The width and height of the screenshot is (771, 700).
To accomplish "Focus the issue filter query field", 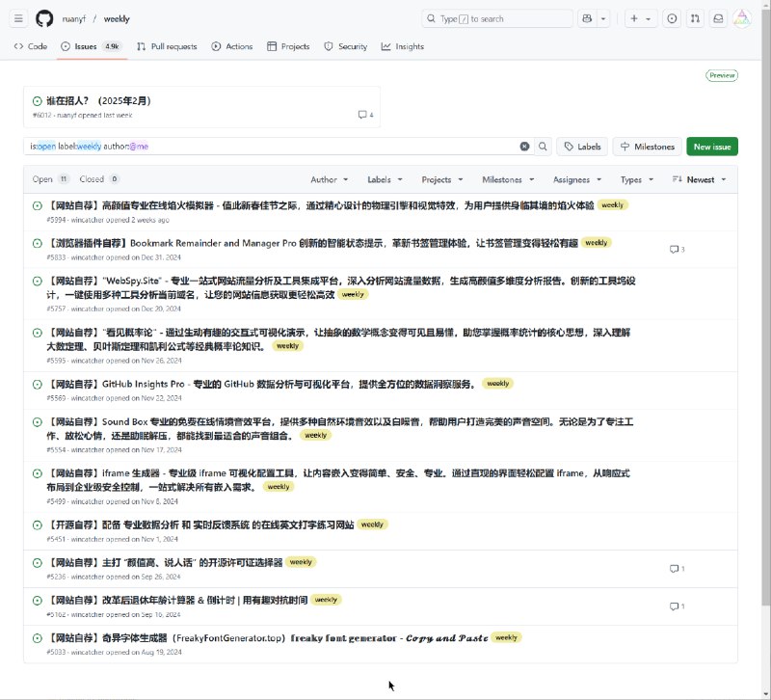I will (x=271, y=147).
